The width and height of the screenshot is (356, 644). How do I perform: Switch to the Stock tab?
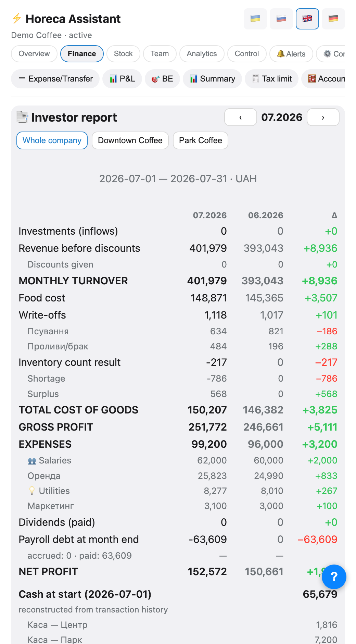(x=123, y=54)
